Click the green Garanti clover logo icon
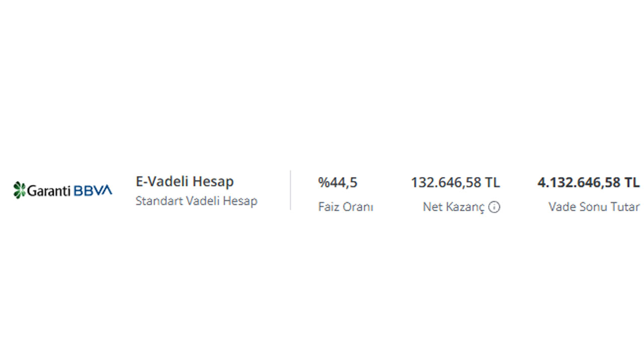 pyautogui.click(x=19, y=190)
